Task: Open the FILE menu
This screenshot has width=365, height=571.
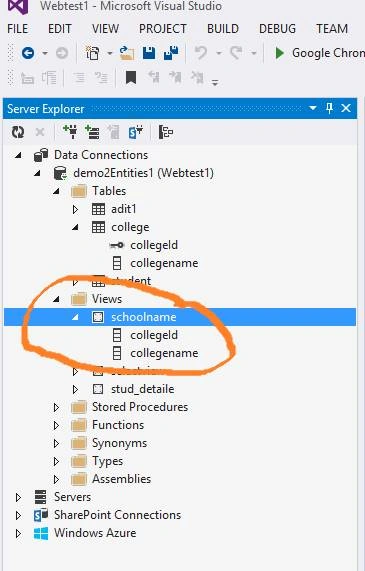Action: [x=18, y=28]
